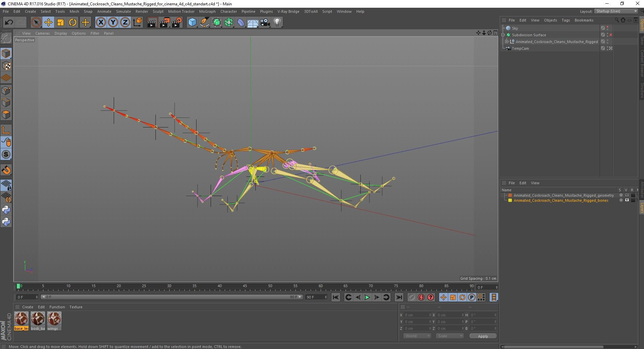Click geometry layer orange color swatch

pyautogui.click(x=510, y=195)
